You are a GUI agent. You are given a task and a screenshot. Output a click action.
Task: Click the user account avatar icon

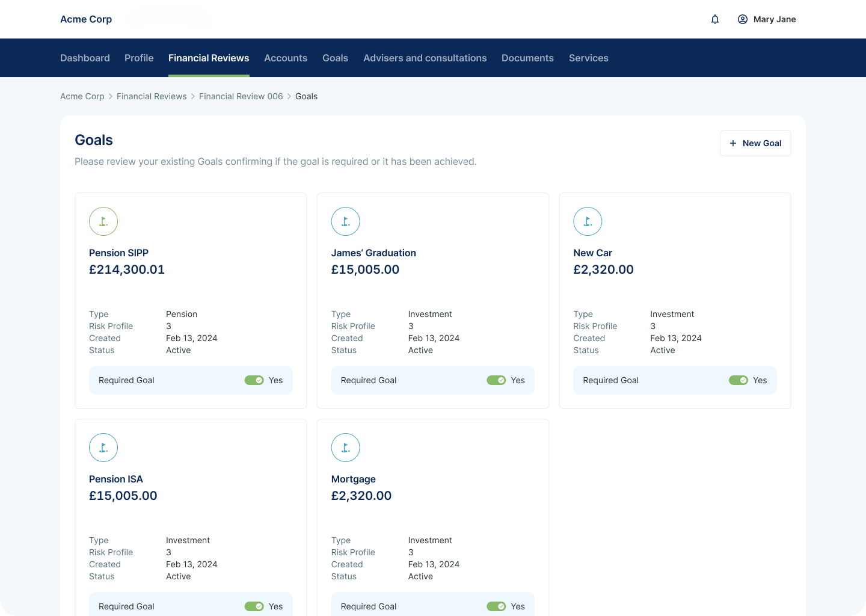pos(743,19)
